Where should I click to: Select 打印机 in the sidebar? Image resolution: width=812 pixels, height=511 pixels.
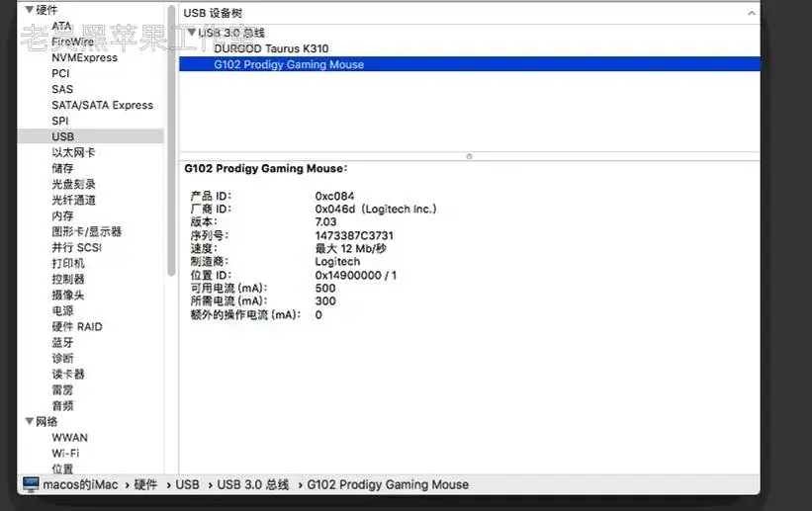pyautogui.click(x=68, y=264)
